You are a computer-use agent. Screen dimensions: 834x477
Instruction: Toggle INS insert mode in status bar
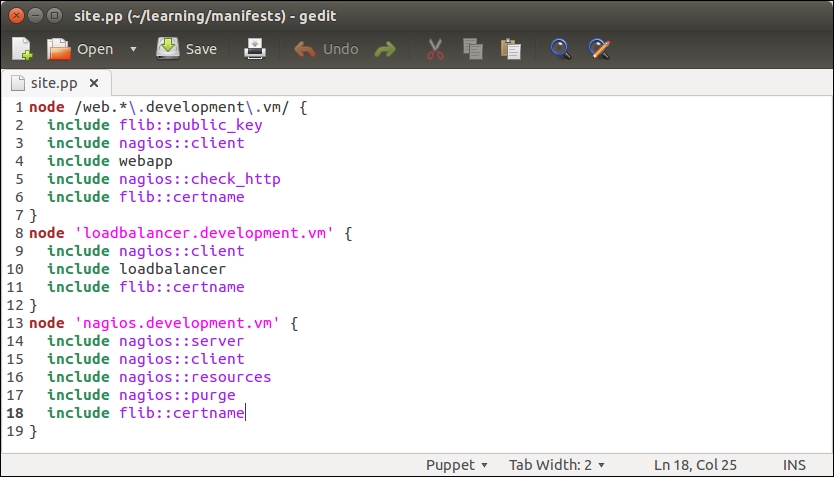[x=795, y=465]
